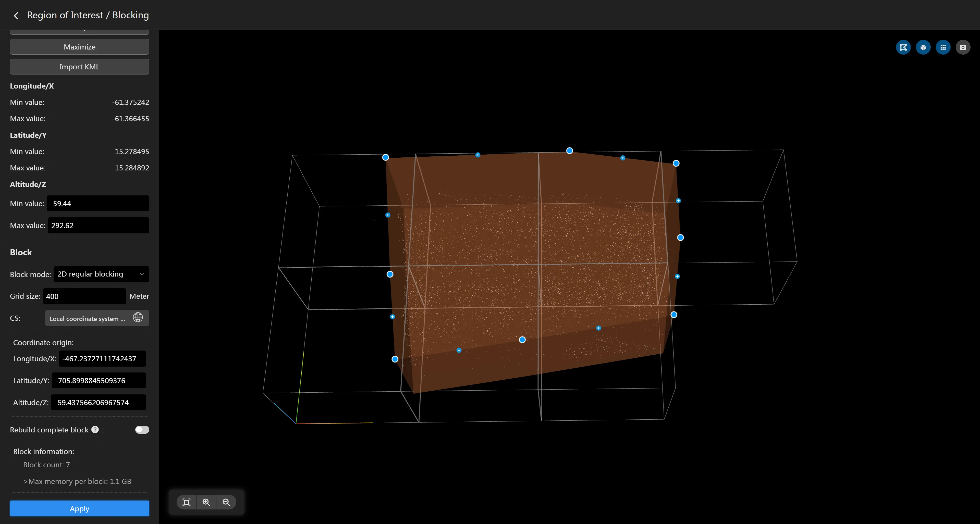
Task: Click the coordinate origin Longitude/X field
Action: click(x=102, y=359)
